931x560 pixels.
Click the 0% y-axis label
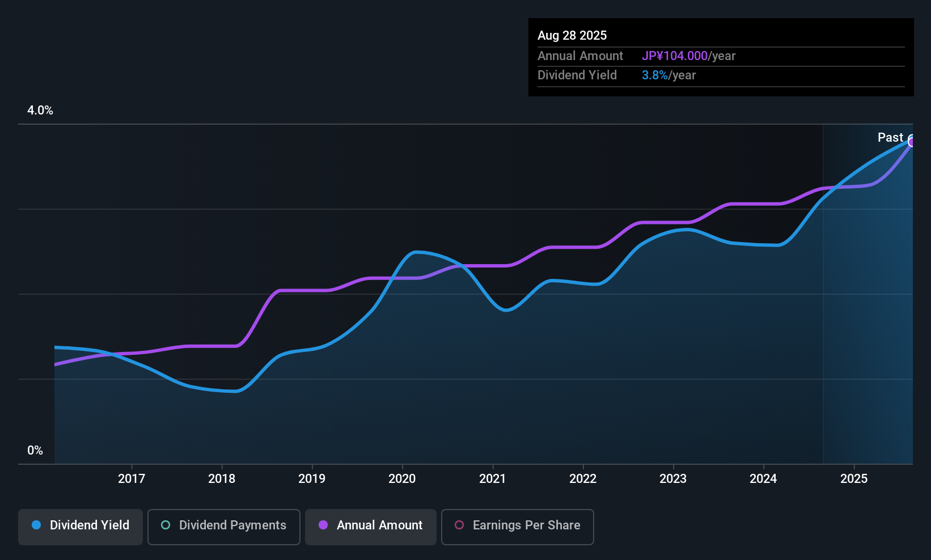[35, 451]
